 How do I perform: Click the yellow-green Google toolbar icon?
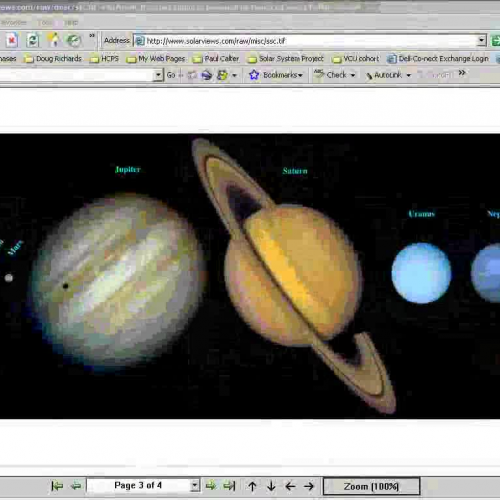[222, 75]
